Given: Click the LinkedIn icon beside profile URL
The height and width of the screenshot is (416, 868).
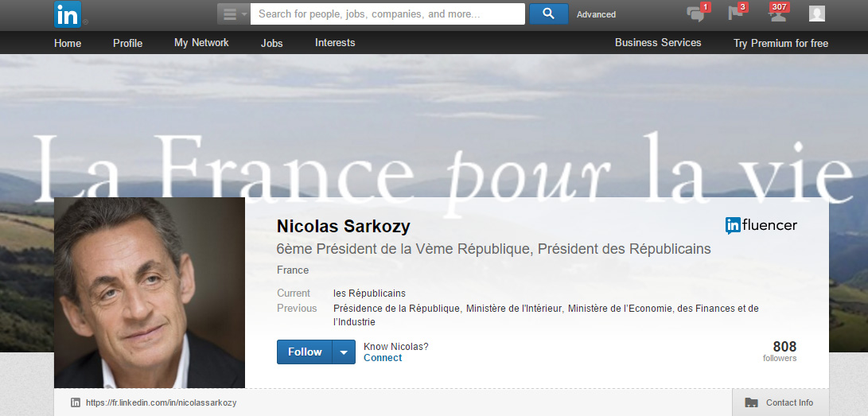Looking at the screenshot, I should tap(76, 402).
